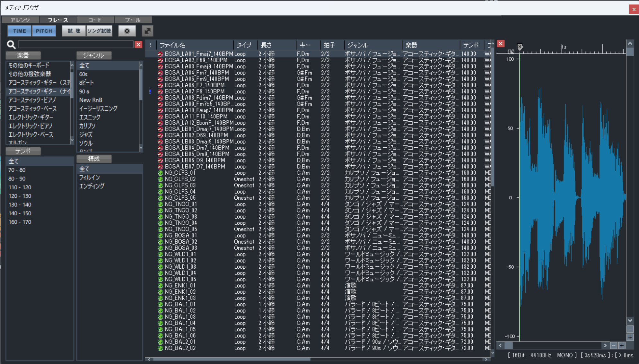The width and height of the screenshot is (639, 364).
Task: Click waveform scroll right arrow
Action: point(605,345)
